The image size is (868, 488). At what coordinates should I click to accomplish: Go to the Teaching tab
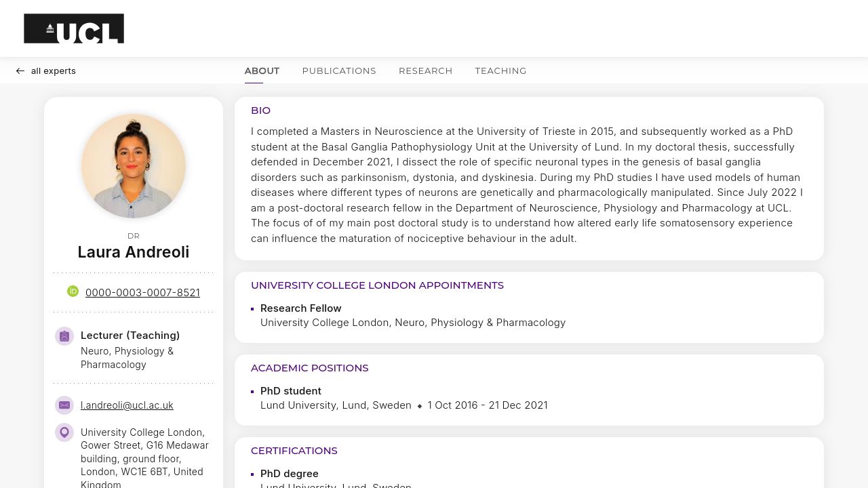[501, 70]
